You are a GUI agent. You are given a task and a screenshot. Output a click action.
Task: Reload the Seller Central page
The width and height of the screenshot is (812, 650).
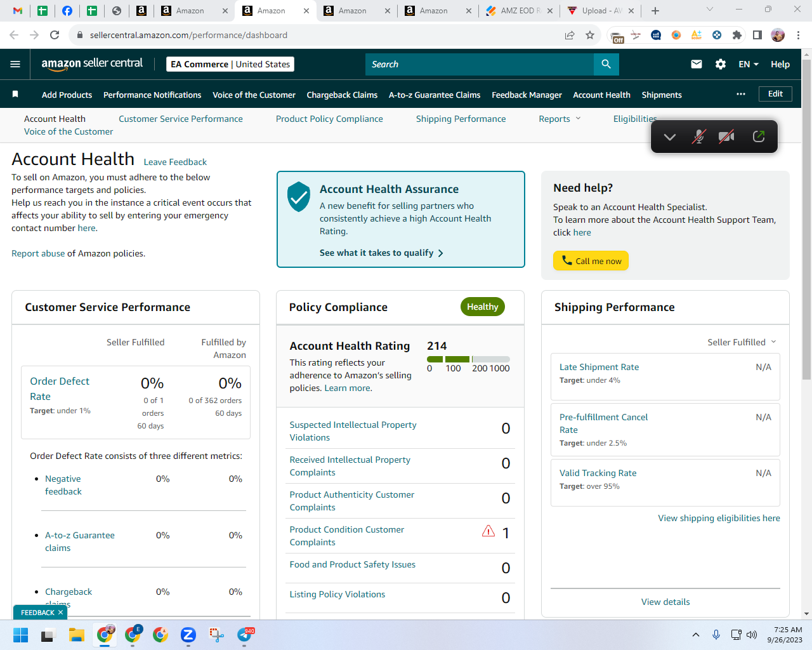[x=55, y=35]
